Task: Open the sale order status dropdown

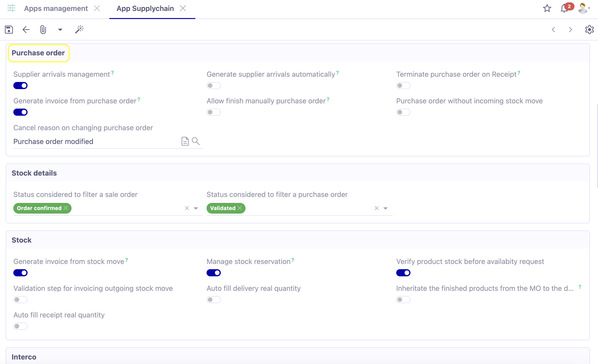Action: [x=196, y=208]
